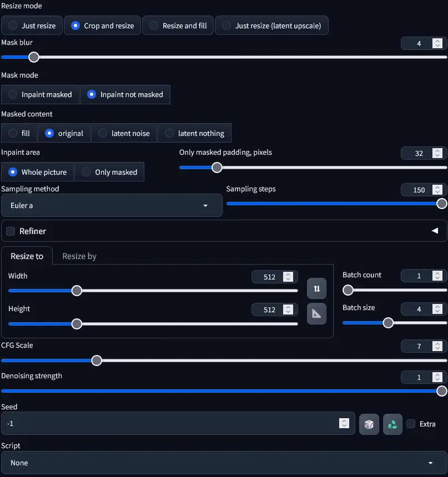Increase Sampling steps with the up stepper

[x=438, y=186]
